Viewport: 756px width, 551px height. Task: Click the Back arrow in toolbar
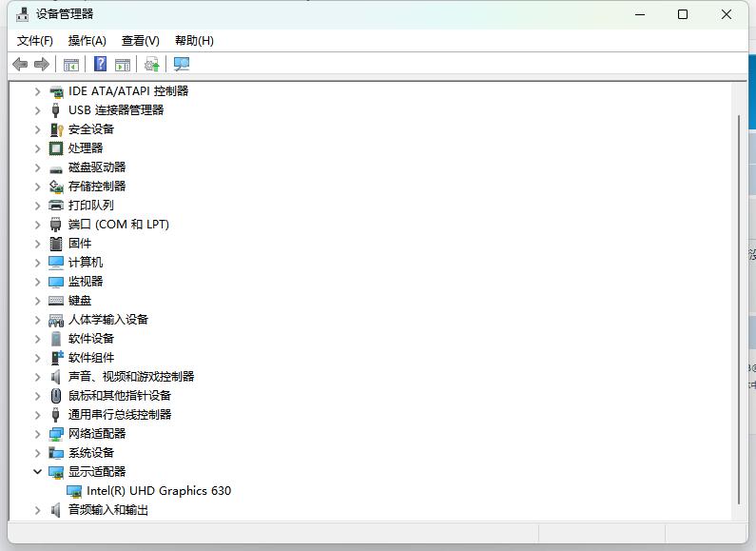click(x=20, y=64)
